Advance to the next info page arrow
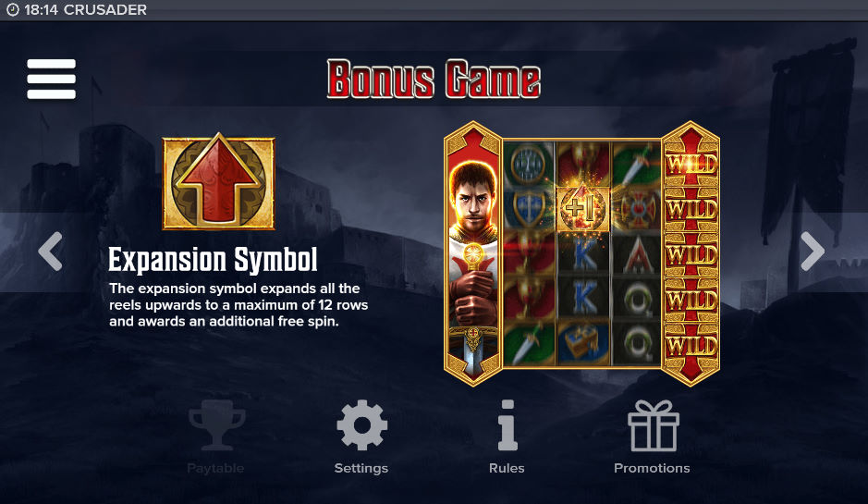This screenshot has width=868, height=504. [813, 252]
